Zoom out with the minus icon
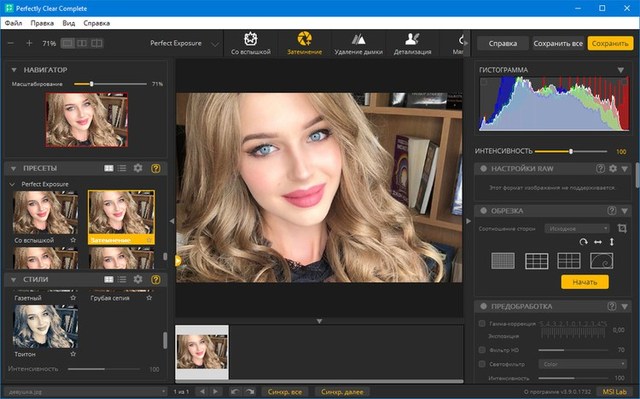The width and height of the screenshot is (640, 399). [x=11, y=43]
